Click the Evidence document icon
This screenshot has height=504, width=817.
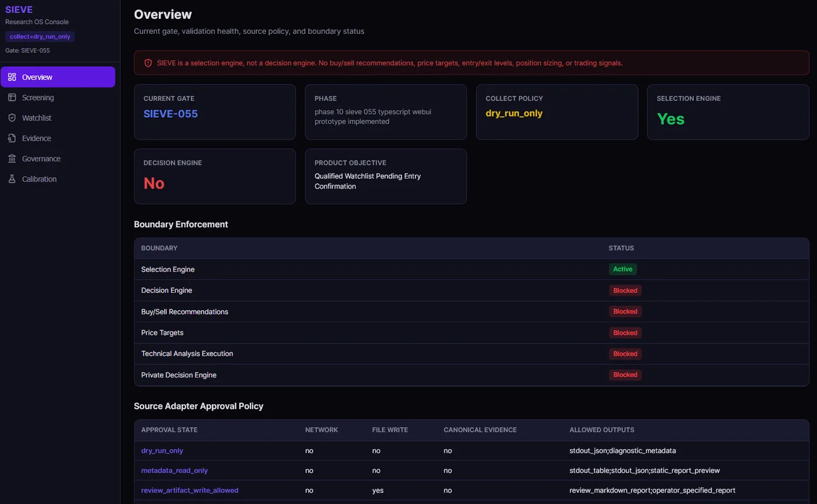pyautogui.click(x=12, y=138)
